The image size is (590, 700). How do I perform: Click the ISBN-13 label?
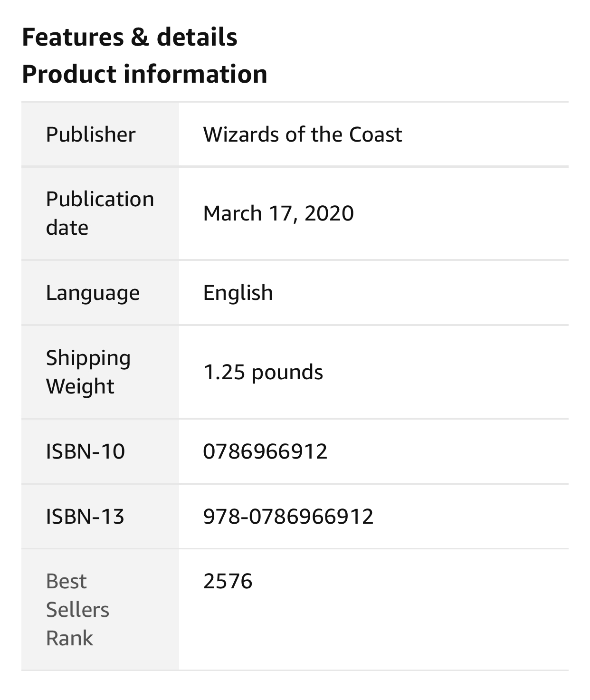click(85, 516)
